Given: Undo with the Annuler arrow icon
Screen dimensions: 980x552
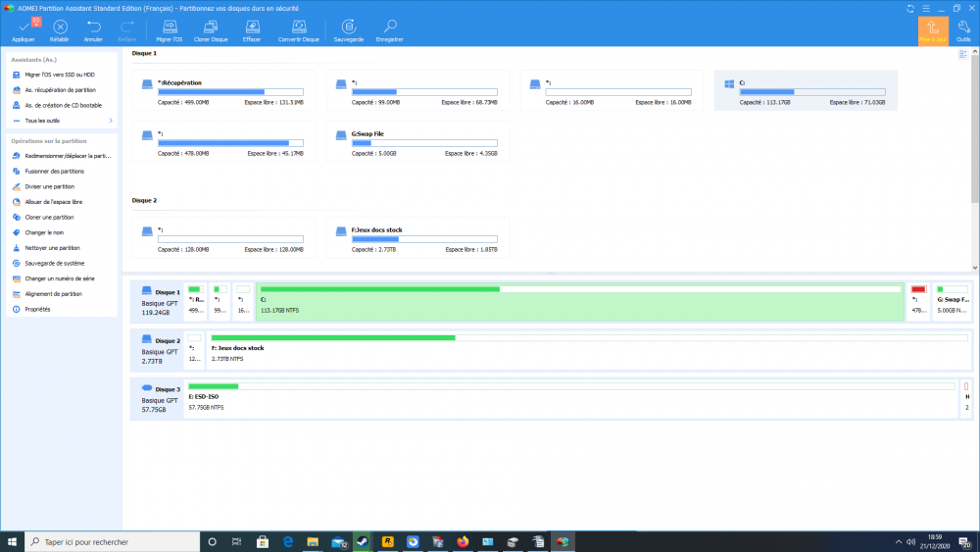Looking at the screenshot, I should 93,27.
